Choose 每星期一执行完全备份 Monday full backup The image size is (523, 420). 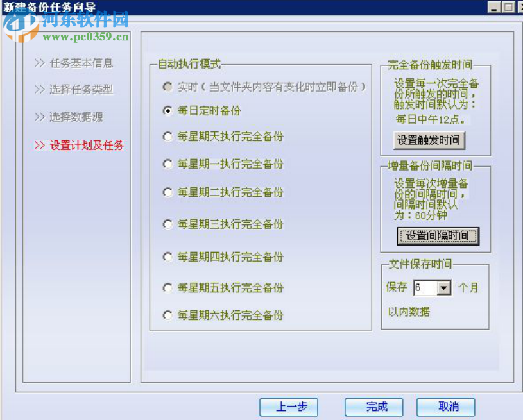click(167, 164)
